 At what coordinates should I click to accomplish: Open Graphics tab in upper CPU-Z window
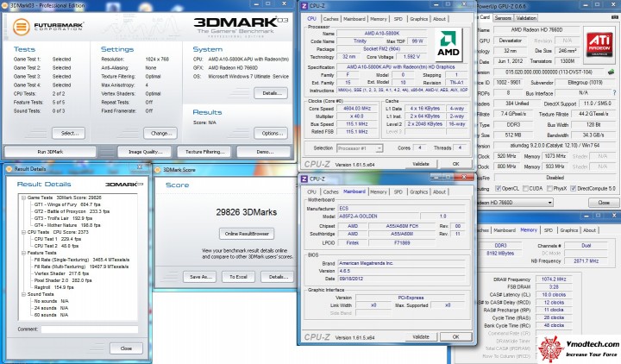418,19
